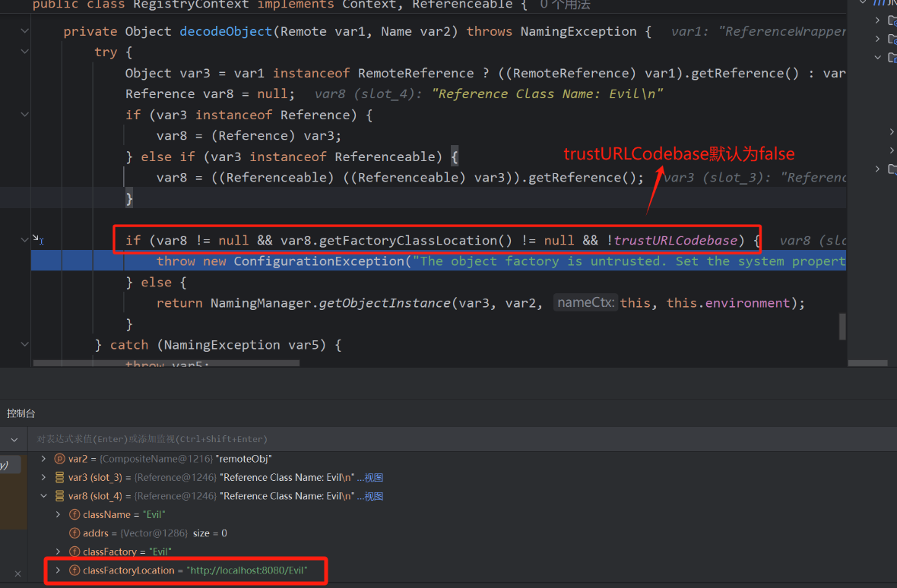Open the 视图 link on the var8 row
The height and width of the screenshot is (588, 897).
(x=373, y=496)
